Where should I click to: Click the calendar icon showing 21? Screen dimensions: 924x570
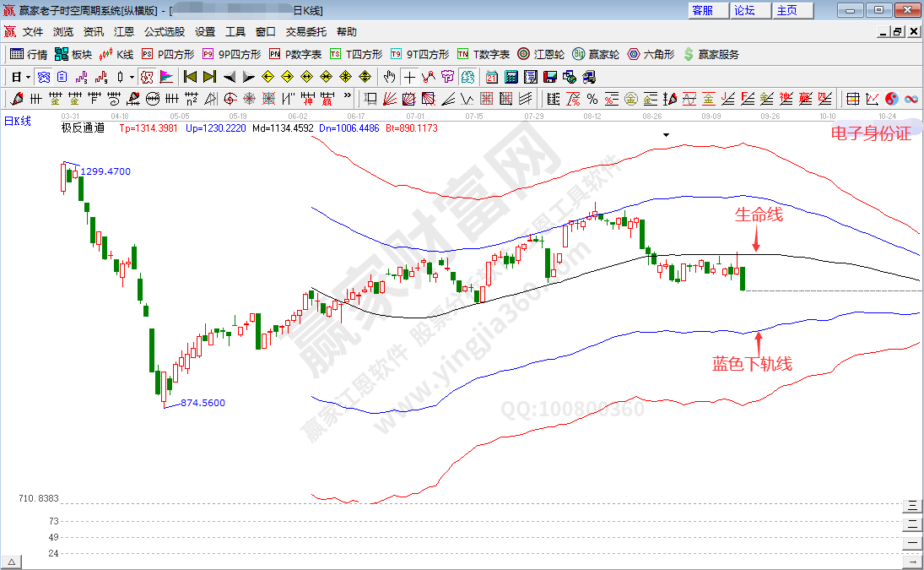491,77
